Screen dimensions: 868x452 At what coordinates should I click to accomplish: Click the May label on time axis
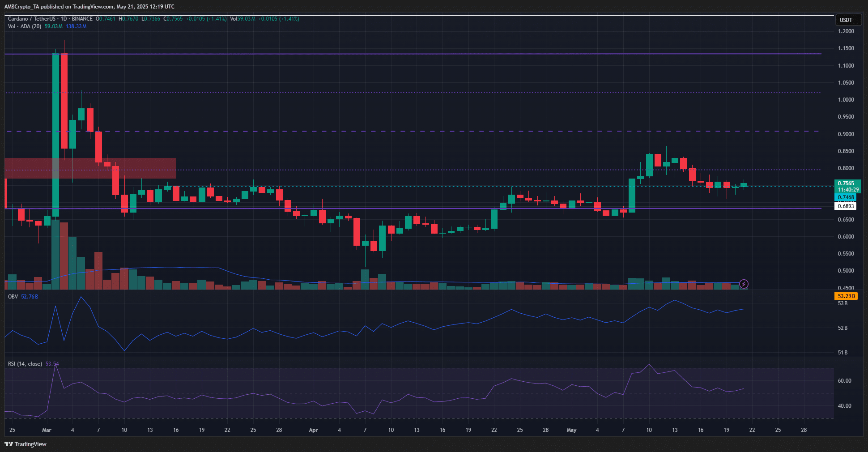coord(571,430)
